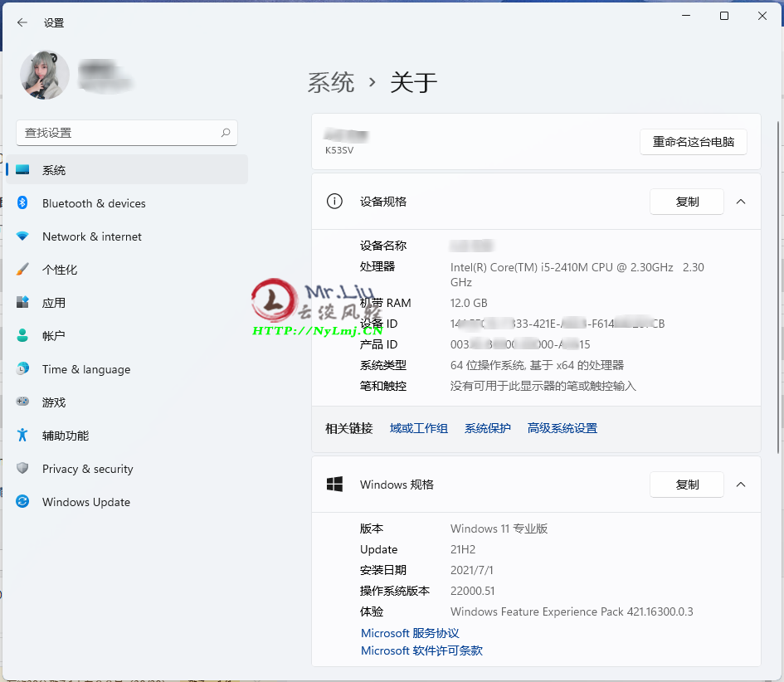Click the 2021/7/1 install date
The image size is (784, 682).
(x=471, y=570)
